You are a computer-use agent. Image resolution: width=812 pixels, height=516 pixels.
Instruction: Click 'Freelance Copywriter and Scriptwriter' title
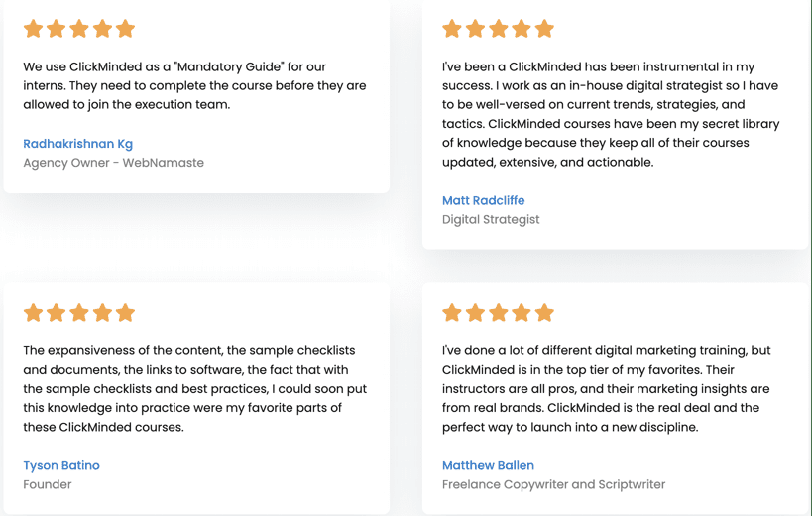553,484
